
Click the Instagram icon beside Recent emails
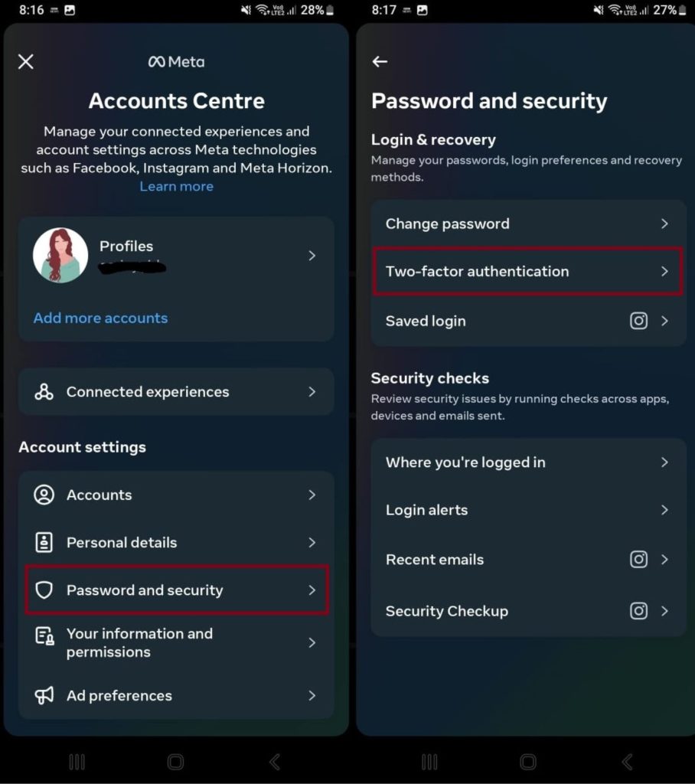tap(639, 560)
